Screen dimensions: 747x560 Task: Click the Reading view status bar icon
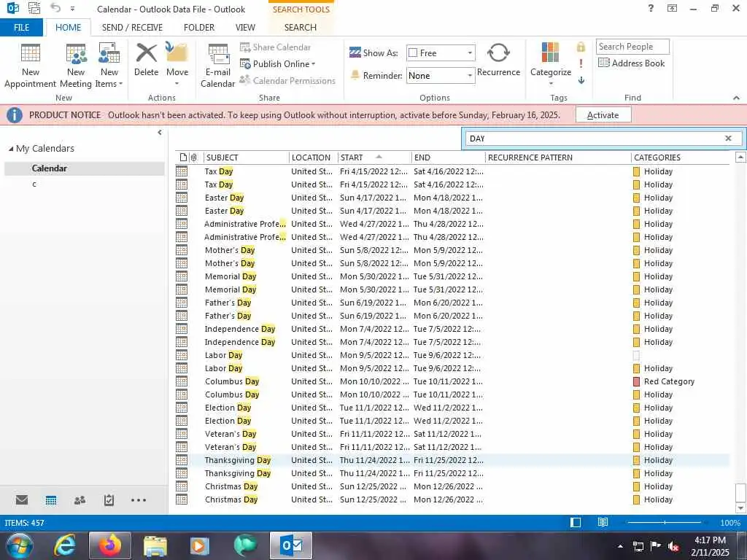603,523
